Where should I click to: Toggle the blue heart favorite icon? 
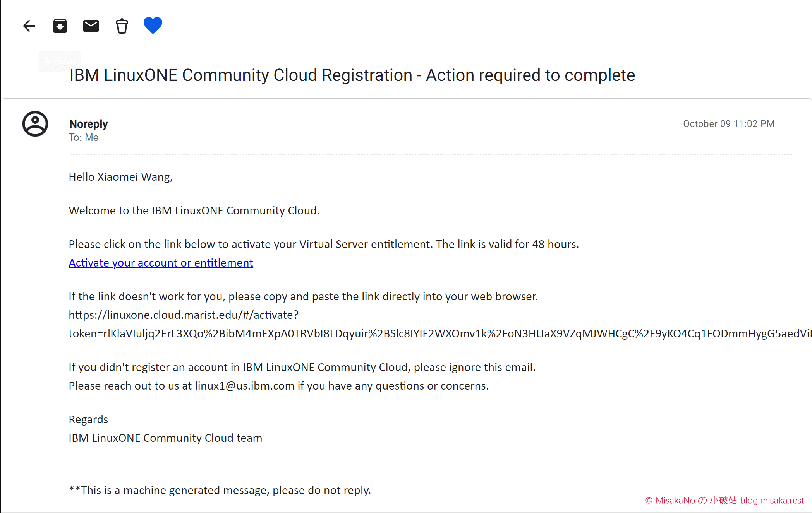click(x=153, y=26)
